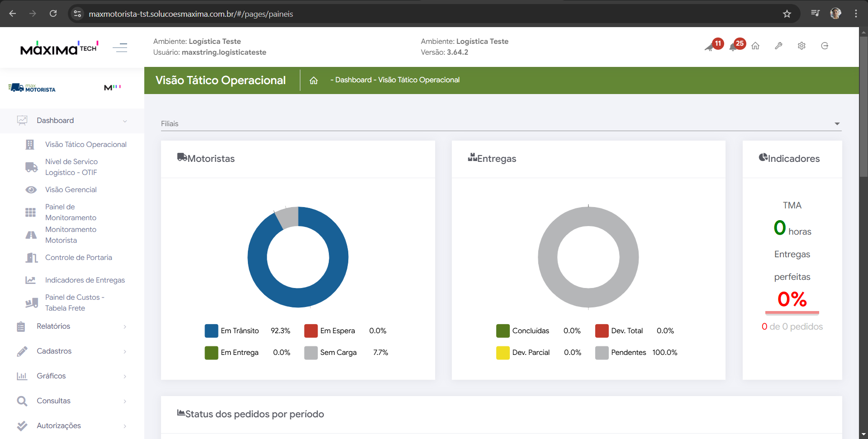The height and width of the screenshot is (439, 868).
Task: Open the gear settings icon
Action: click(x=802, y=46)
